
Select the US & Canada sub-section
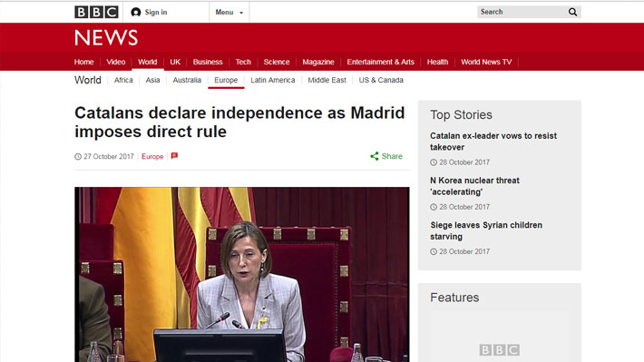point(381,80)
